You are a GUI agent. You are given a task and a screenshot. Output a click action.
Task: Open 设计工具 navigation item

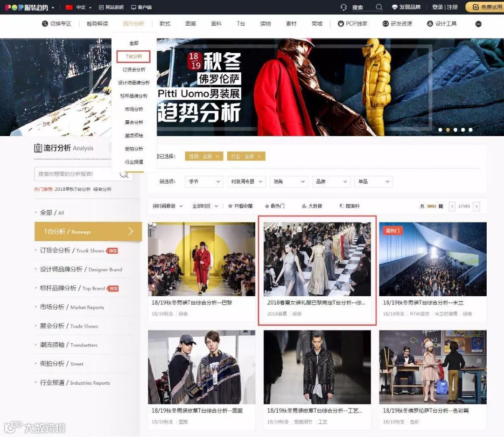point(441,24)
